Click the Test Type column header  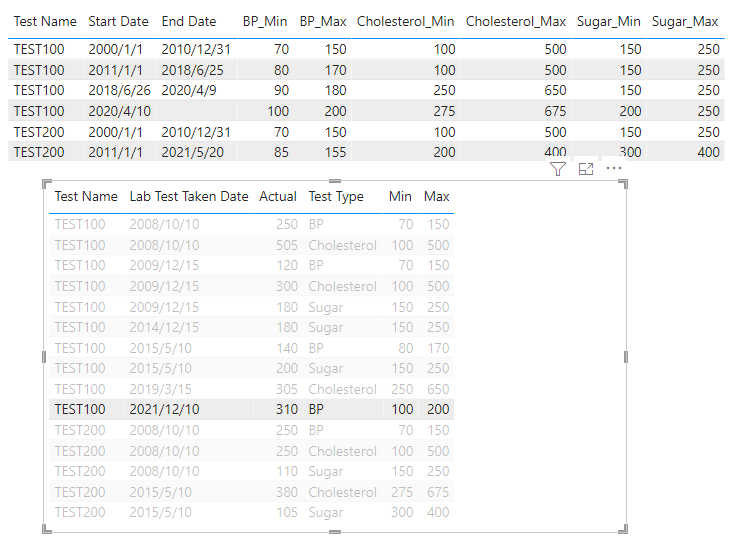tap(336, 196)
